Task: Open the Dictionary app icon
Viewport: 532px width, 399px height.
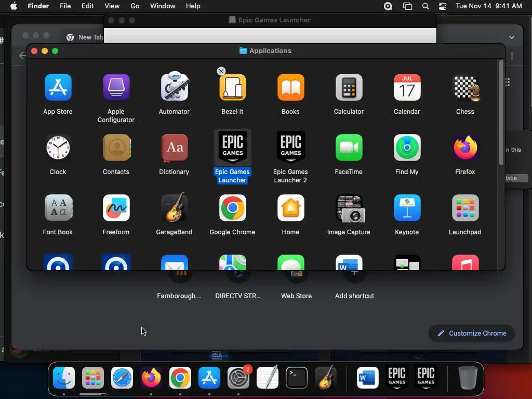Action: point(175,148)
